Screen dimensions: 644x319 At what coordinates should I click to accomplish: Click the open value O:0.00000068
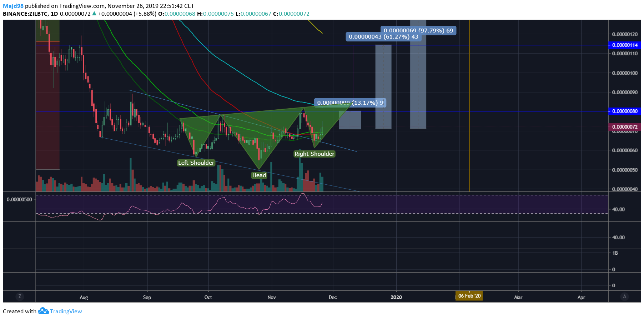pyautogui.click(x=177, y=14)
